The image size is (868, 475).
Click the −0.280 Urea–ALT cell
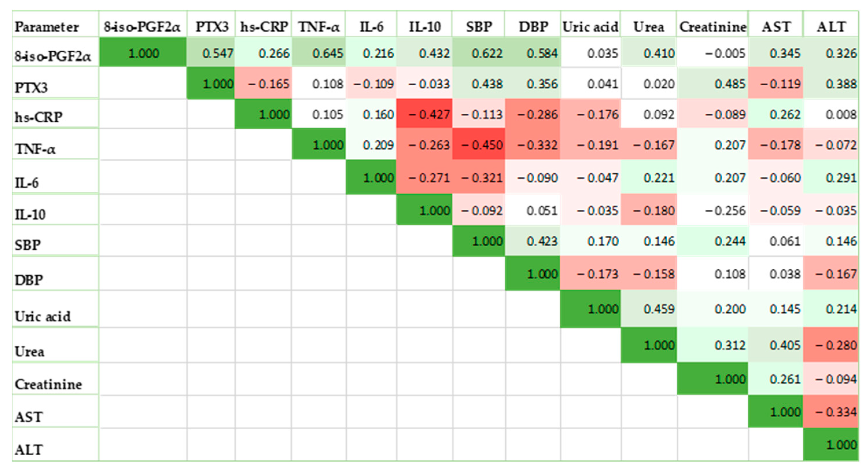[831, 345]
